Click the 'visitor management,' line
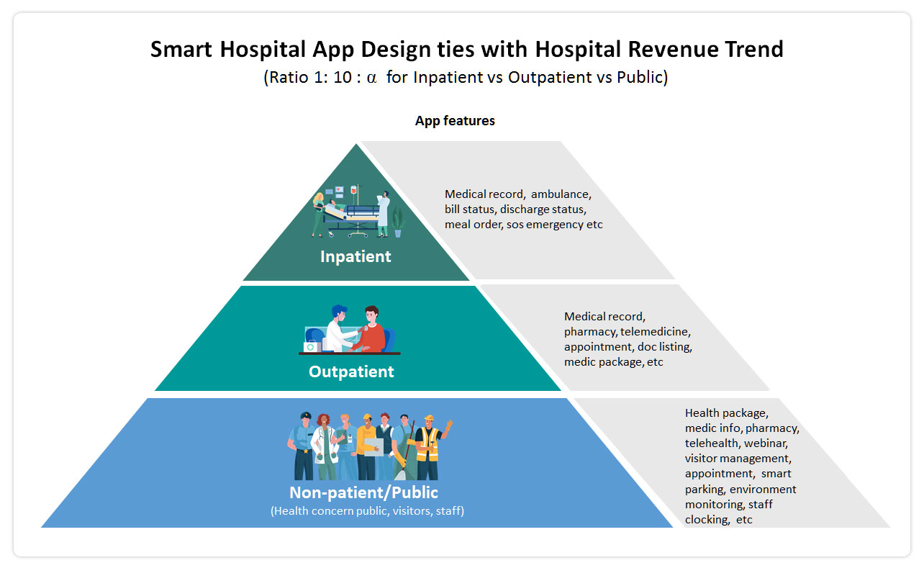This screenshot has height=568, width=924. [738, 458]
